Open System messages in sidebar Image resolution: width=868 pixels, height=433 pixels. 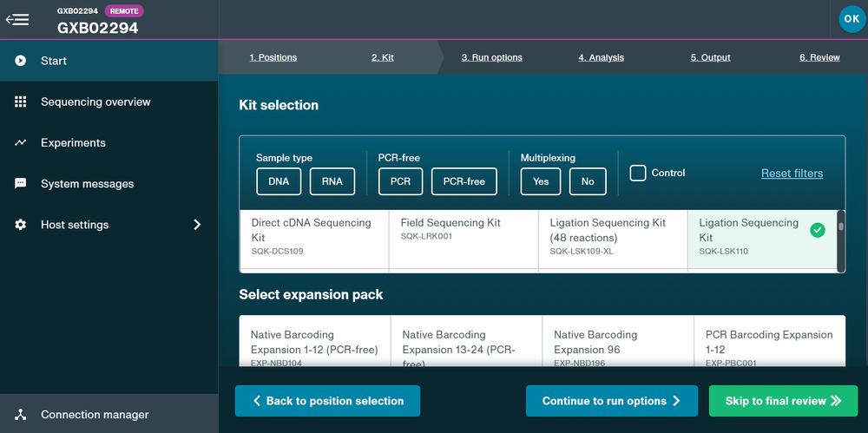tap(109, 184)
